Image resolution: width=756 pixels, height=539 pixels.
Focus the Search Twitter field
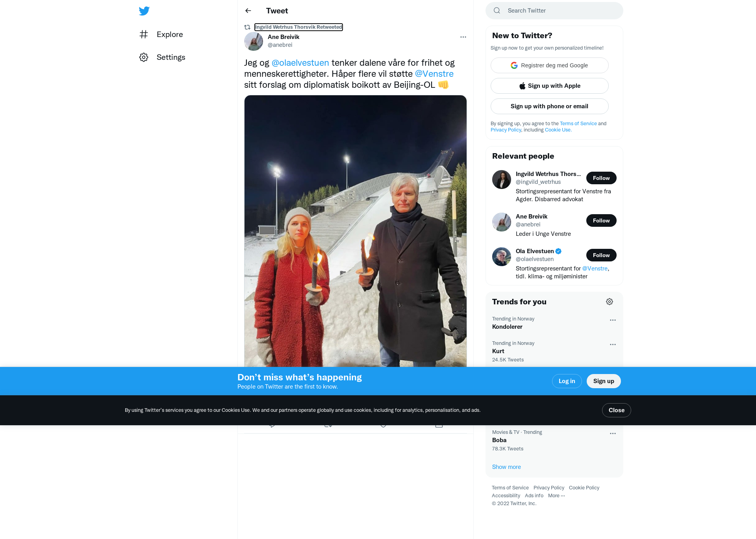(554, 11)
